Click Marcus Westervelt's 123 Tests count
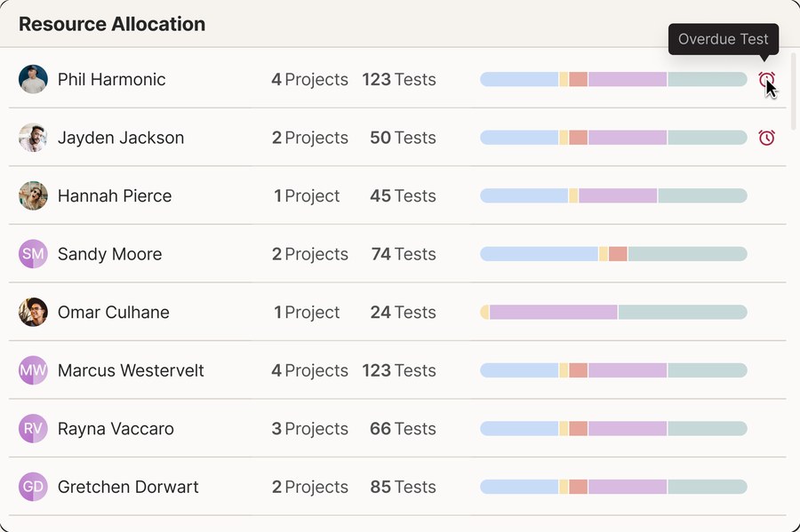This screenshot has height=532, width=800. coord(399,370)
